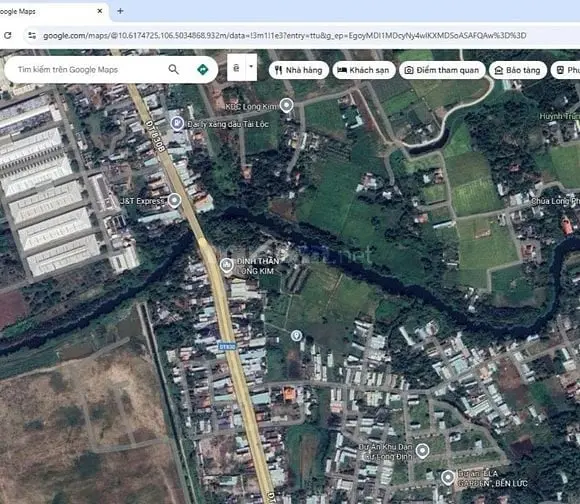The height and width of the screenshot is (504, 580).
Task: Filter by Khách sạn category
Action: coord(364,70)
